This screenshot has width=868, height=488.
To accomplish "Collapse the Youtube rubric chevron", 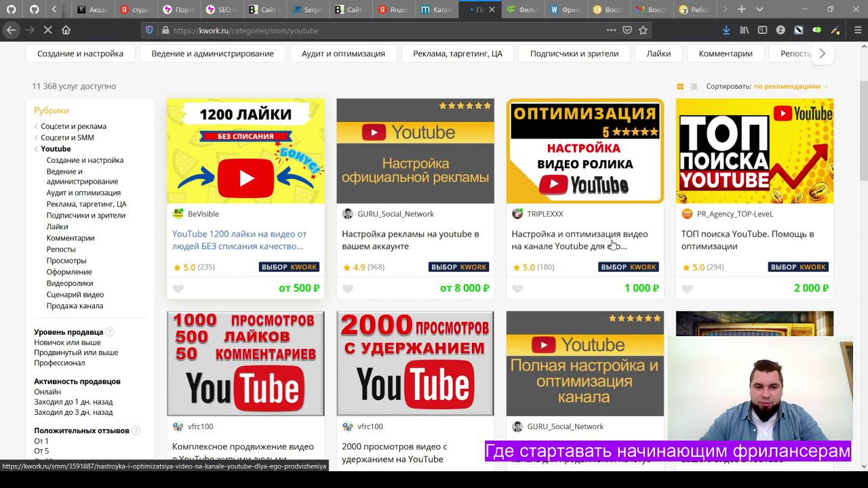I will tap(36, 149).
